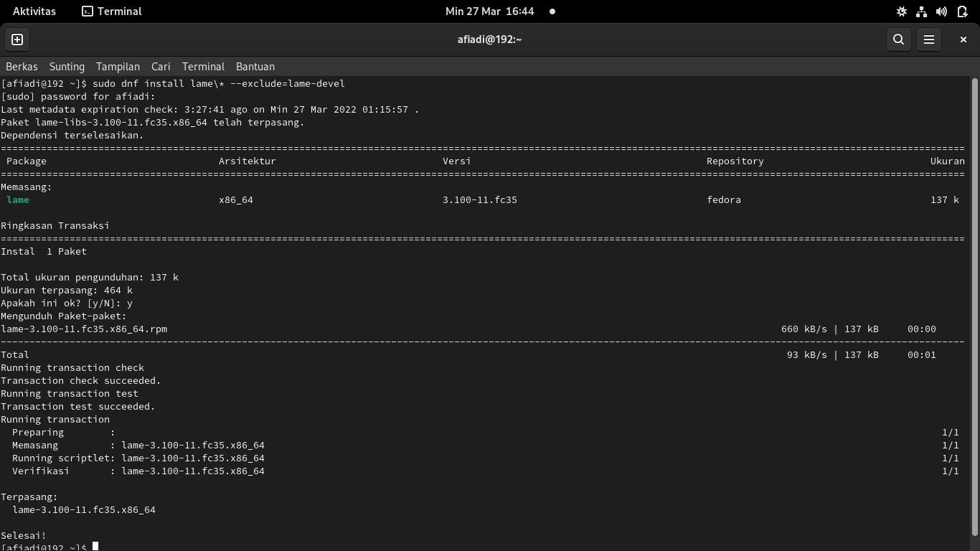Click the 'Versi' column header
Image resolution: width=980 pixels, height=551 pixels.
click(x=457, y=161)
